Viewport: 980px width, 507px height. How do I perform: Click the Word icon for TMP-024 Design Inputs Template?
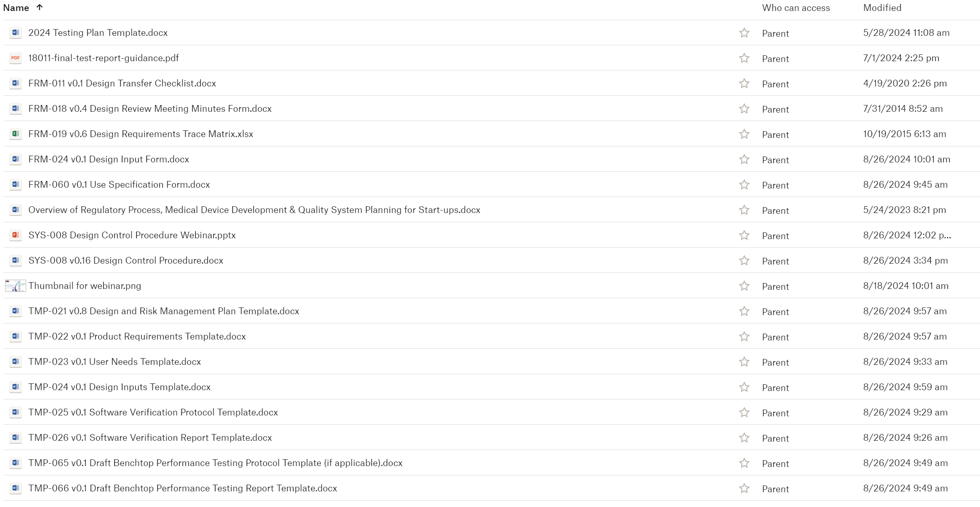16,387
